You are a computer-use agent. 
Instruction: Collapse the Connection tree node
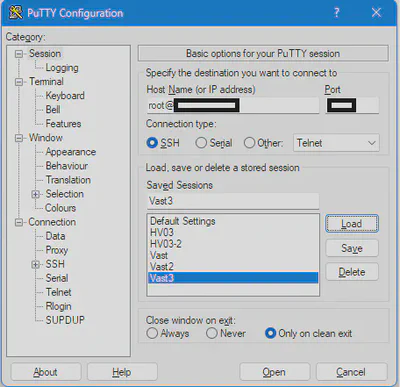pyautogui.click(x=19, y=222)
